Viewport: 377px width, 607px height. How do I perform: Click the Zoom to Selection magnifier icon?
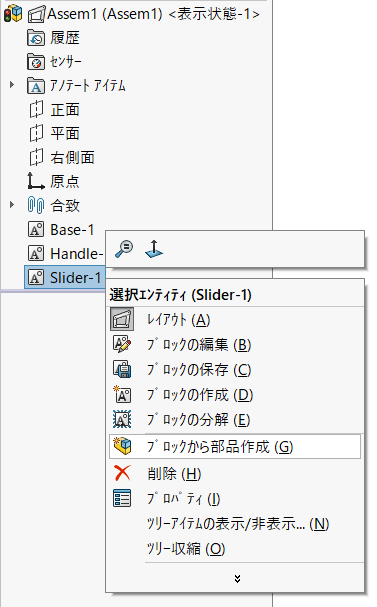pyautogui.click(x=124, y=249)
